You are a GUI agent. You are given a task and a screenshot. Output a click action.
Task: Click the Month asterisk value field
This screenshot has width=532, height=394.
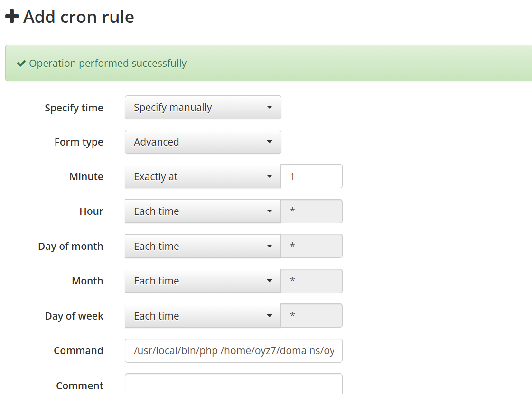[x=311, y=281]
